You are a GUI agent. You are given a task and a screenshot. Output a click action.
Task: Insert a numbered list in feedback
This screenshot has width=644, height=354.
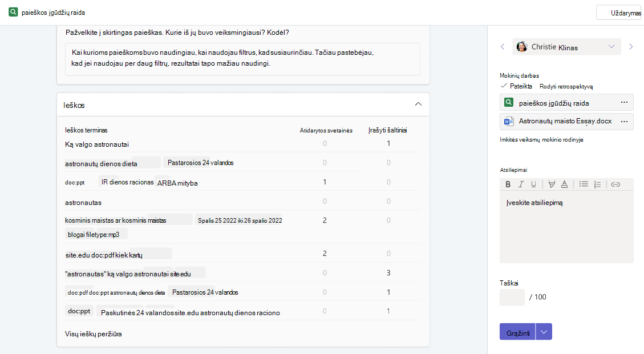pos(598,184)
